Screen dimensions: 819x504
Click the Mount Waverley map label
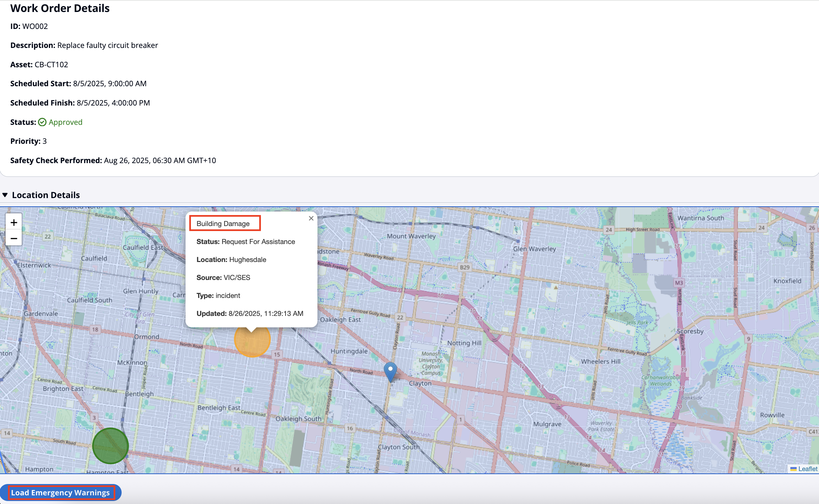[411, 236]
